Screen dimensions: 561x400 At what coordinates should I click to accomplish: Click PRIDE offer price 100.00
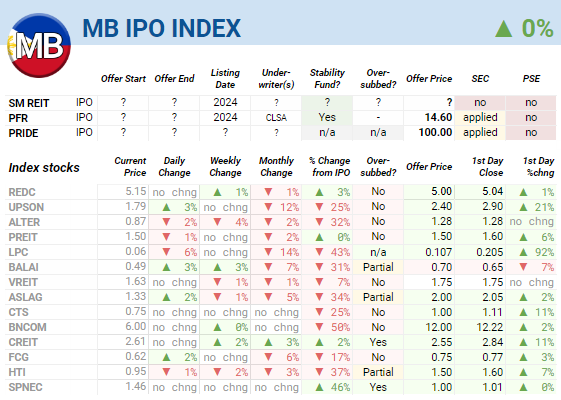coord(435,132)
